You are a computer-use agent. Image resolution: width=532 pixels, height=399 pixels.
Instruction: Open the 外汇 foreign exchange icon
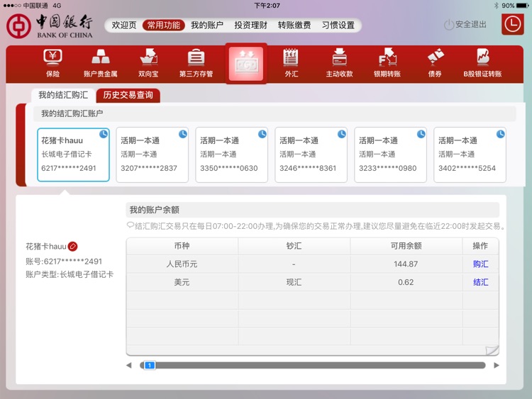(291, 63)
